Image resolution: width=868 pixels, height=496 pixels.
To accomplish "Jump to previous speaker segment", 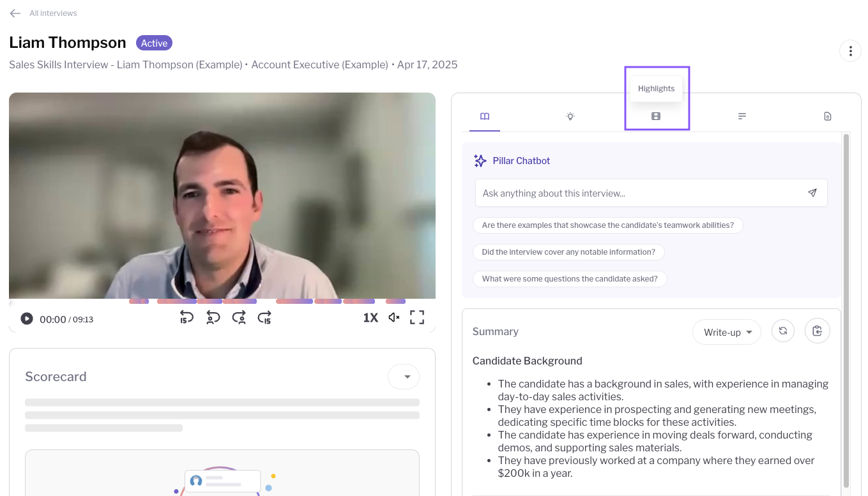I will 213,317.
